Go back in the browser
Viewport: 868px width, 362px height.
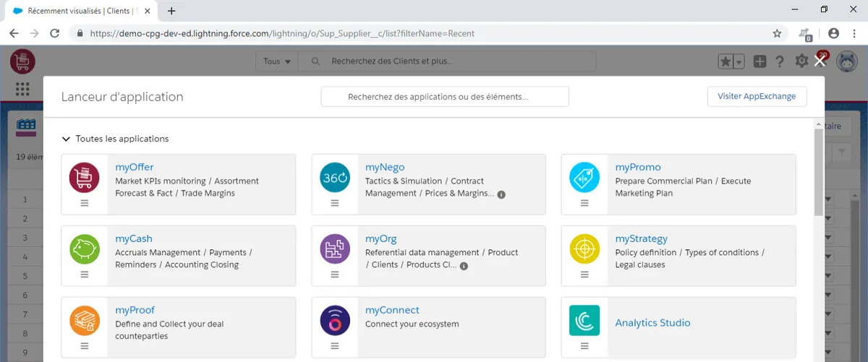pos(14,33)
